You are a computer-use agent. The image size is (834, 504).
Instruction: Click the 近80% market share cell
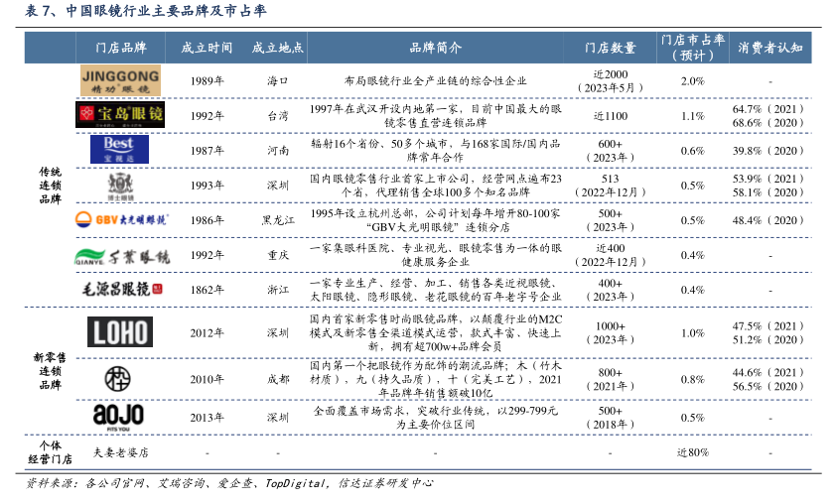tap(692, 452)
